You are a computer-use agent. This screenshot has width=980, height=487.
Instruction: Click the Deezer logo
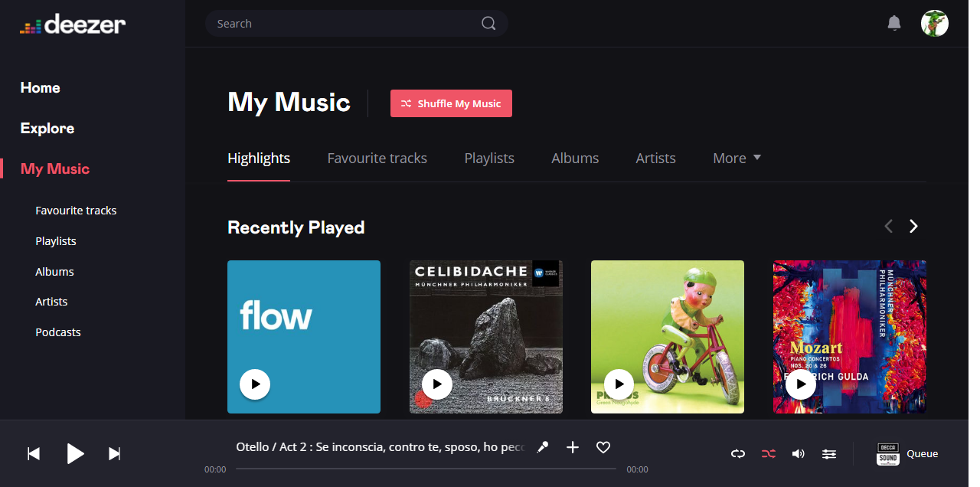click(73, 25)
